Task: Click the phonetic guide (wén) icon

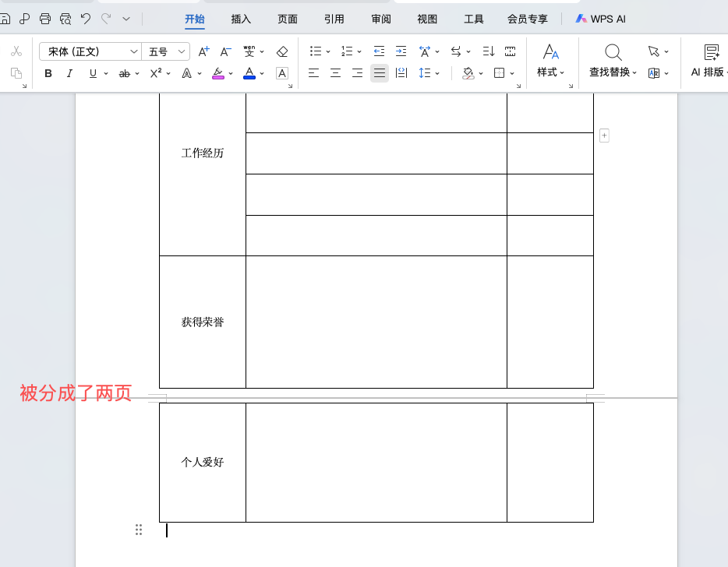Action: tap(249, 51)
